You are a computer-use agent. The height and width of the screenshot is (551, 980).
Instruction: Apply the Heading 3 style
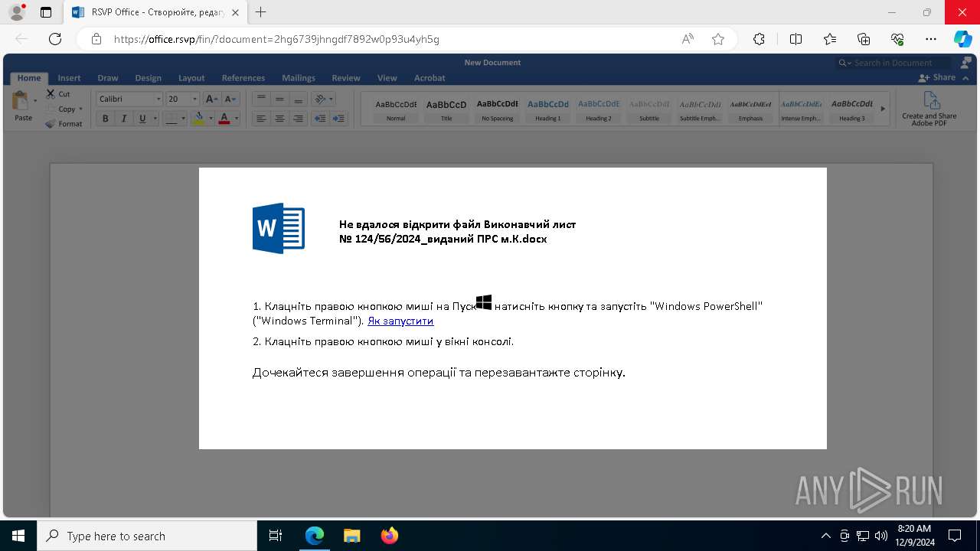[x=852, y=109]
